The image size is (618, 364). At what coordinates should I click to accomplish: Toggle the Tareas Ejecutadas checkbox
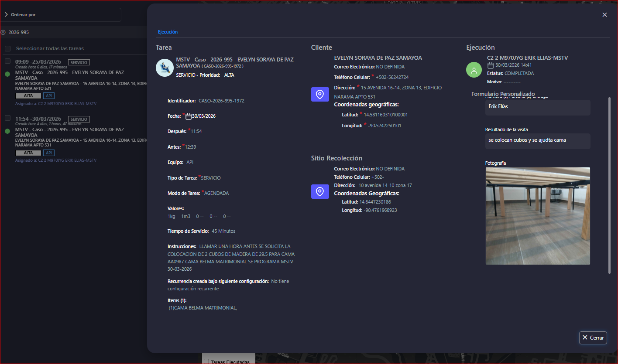206,361
